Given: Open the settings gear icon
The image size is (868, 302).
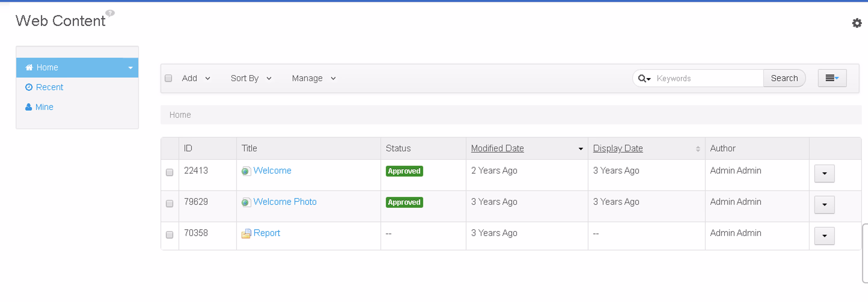Looking at the screenshot, I should coord(856,23).
